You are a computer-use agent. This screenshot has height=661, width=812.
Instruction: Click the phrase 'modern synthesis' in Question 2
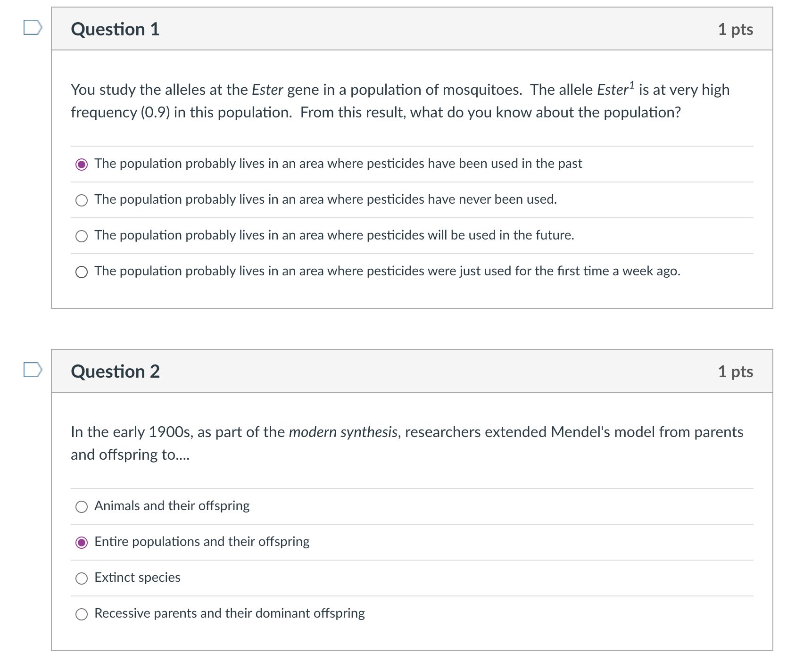[x=343, y=432]
